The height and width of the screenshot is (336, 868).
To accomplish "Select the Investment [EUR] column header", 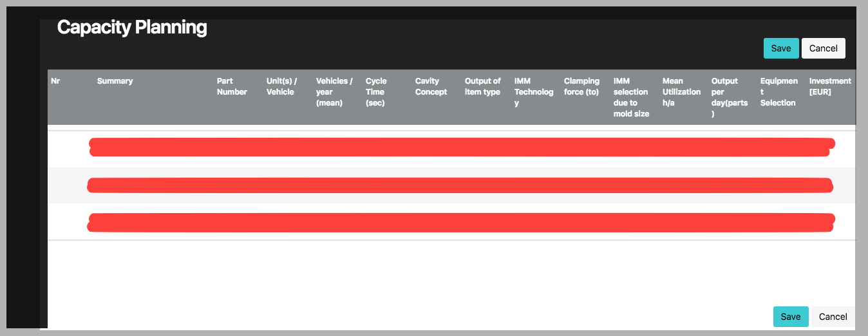I will [830, 86].
